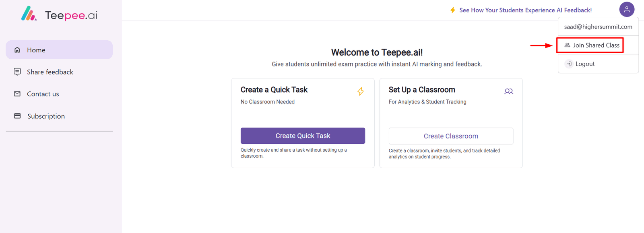Click the Contact us envelope icon
This screenshot has width=644, height=233.
click(x=17, y=94)
